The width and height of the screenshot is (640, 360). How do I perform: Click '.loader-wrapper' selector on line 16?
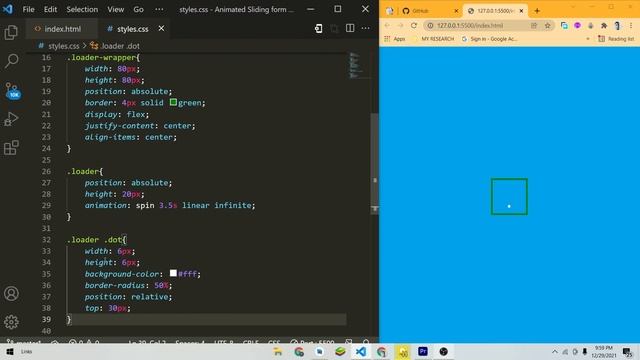click(x=102, y=58)
